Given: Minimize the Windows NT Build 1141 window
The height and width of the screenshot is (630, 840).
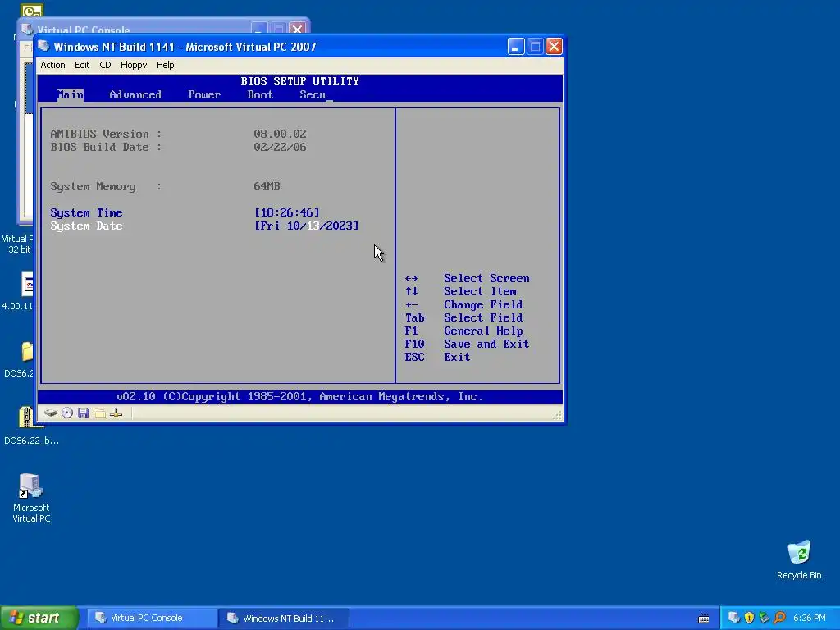Looking at the screenshot, I should (516, 47).
